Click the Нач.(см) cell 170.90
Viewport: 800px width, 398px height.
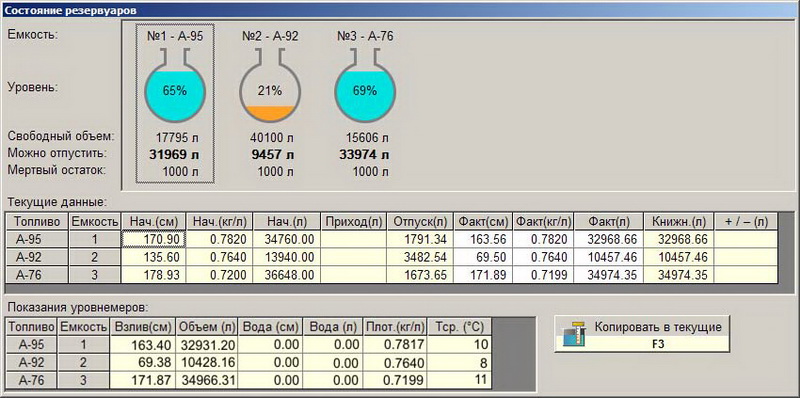(x=154, y=239)
